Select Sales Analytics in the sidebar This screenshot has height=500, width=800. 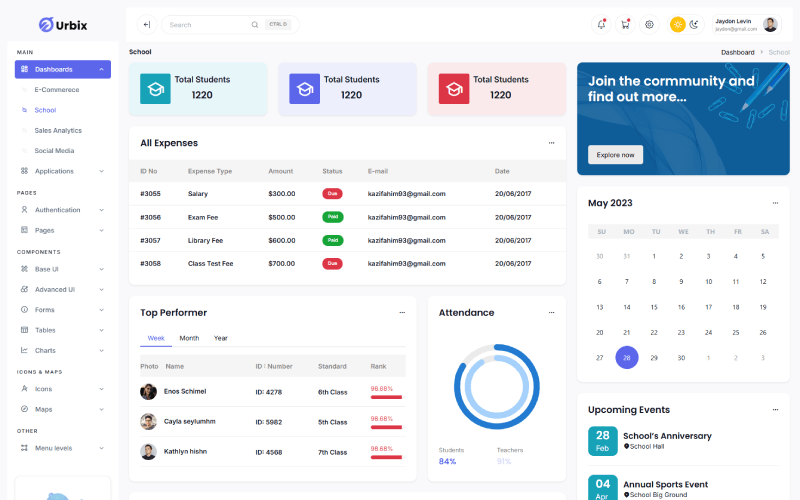pos(58,130)
